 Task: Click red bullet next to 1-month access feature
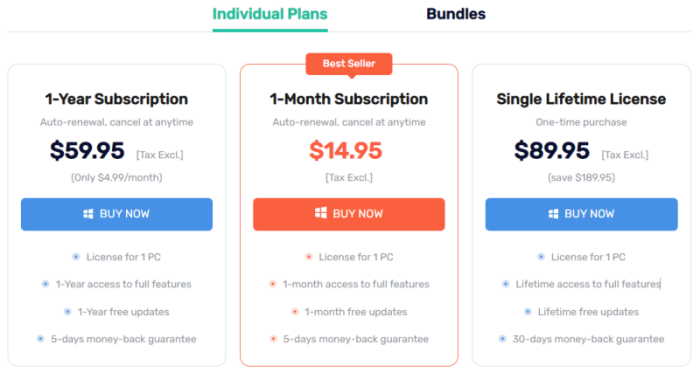coord(273,284)
